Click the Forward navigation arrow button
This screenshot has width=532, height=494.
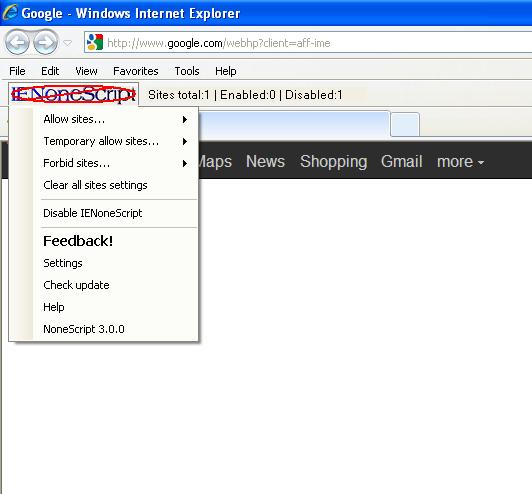click(46, 42)
